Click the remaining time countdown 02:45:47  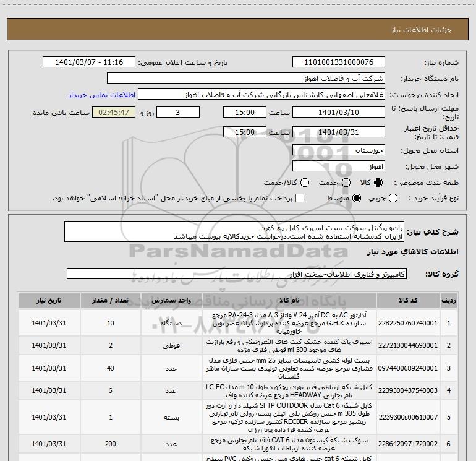pyautogui.click(x=114, y=112)
